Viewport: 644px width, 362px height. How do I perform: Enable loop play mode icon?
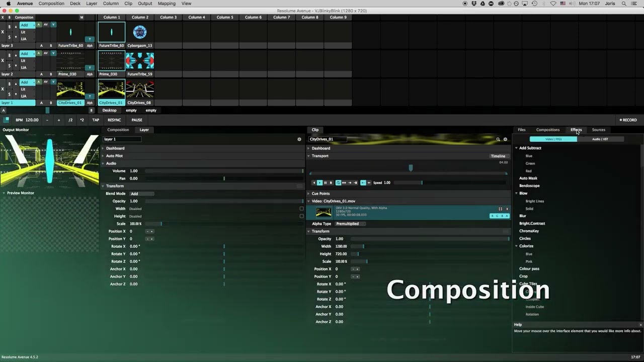point(338,183)
